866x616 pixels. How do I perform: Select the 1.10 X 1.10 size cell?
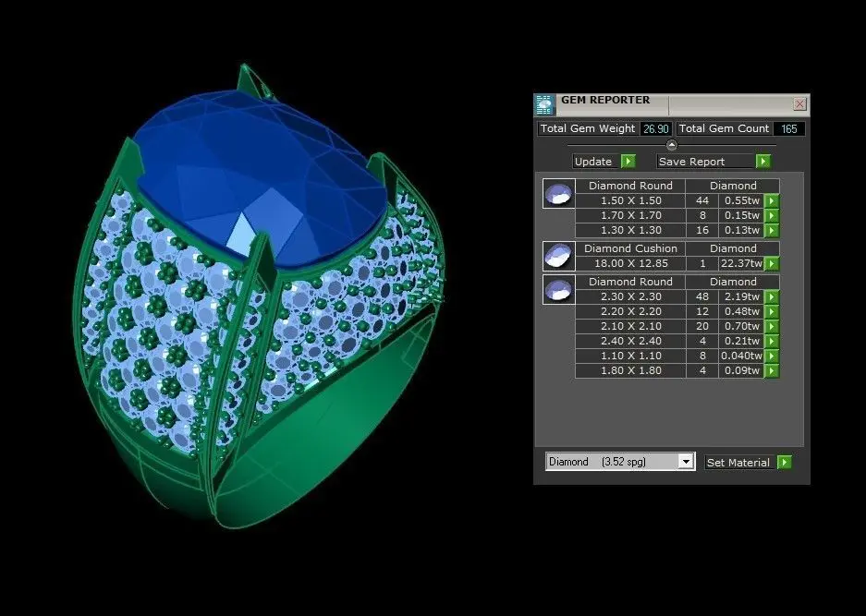(630, 356)
